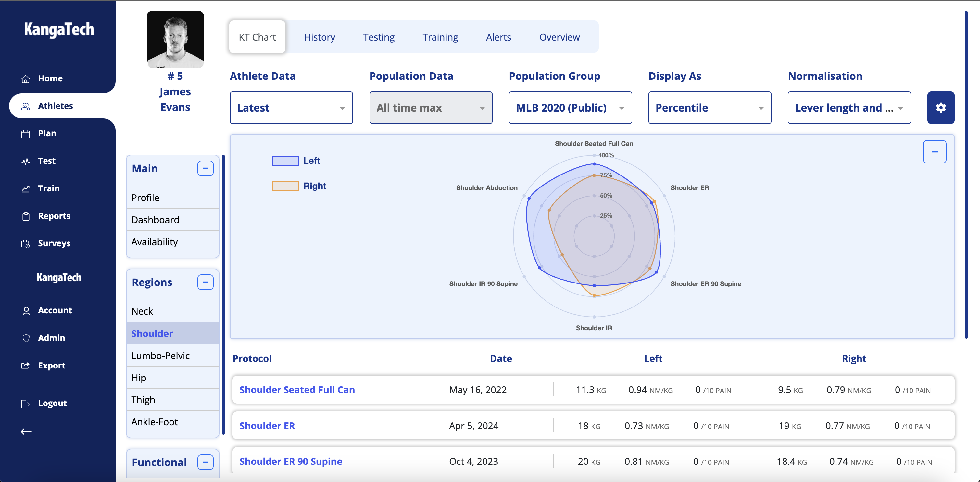The height and width of the screenshot is (482, 980).
Task: Open the Display As Percentile dropdown
Action: point(710,108)
